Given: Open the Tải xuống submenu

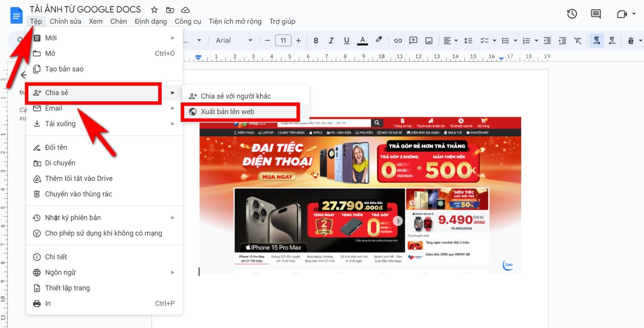Looking at the screenshot, I should [x=104, y=124].
